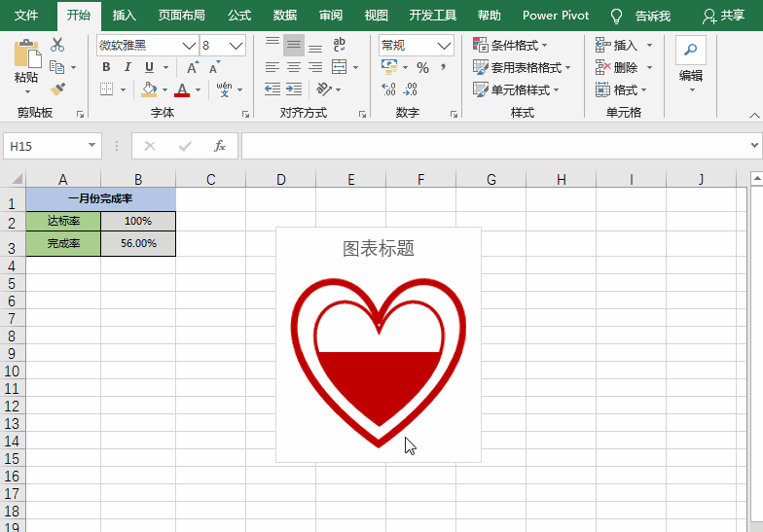
Task: Toggle Bold formatting
Action: coord(106,67)
